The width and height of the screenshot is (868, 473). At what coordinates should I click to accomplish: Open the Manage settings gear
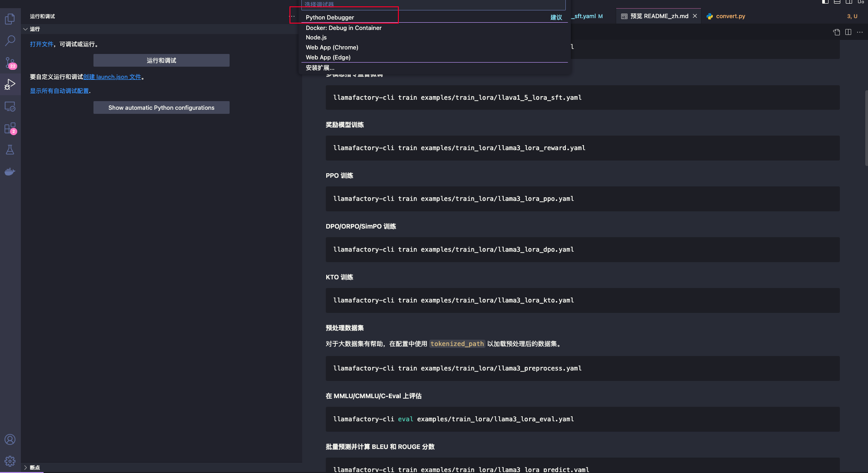click(x=10, y=461)
